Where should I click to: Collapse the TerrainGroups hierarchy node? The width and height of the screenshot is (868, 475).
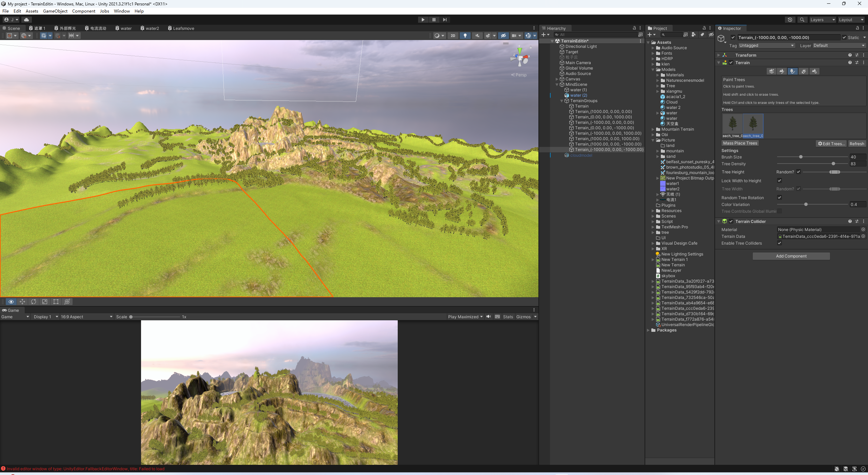(561, 101)
